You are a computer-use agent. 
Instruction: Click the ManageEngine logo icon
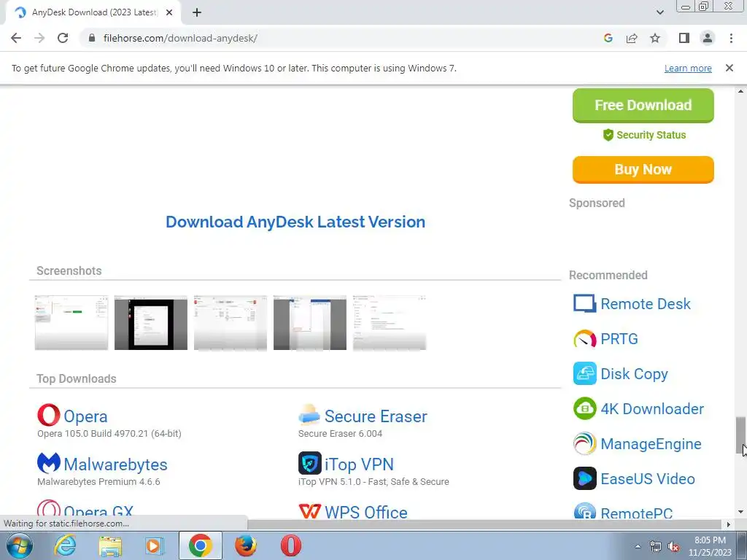point(584,443)
